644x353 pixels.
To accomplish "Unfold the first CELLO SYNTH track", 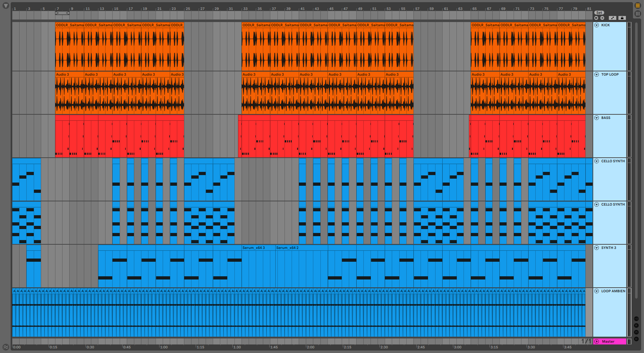I will (597, 161).
